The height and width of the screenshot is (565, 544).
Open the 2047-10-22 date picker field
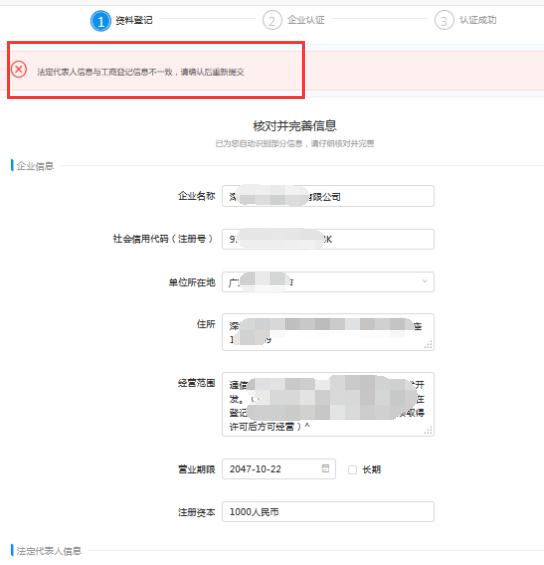tap(279, 469)
